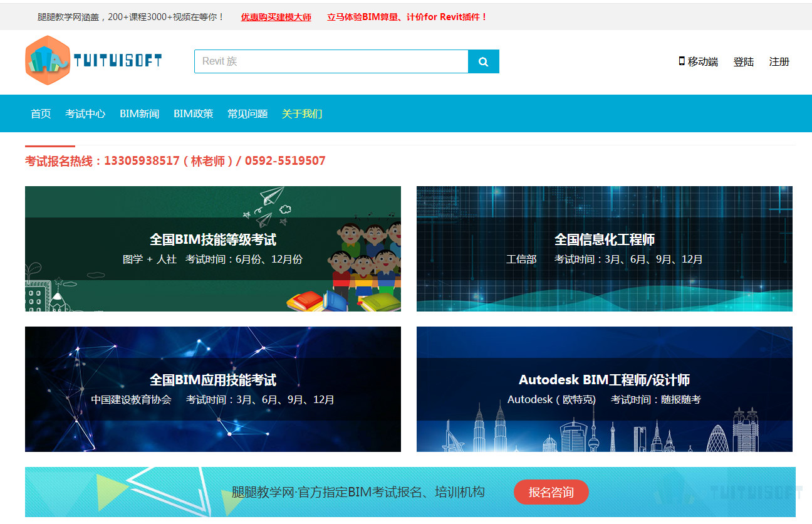Click the TuiTuiSoft hexagon logo
Image resolution: width=812 pixels, height=524 pixels.
coord(48,60)
